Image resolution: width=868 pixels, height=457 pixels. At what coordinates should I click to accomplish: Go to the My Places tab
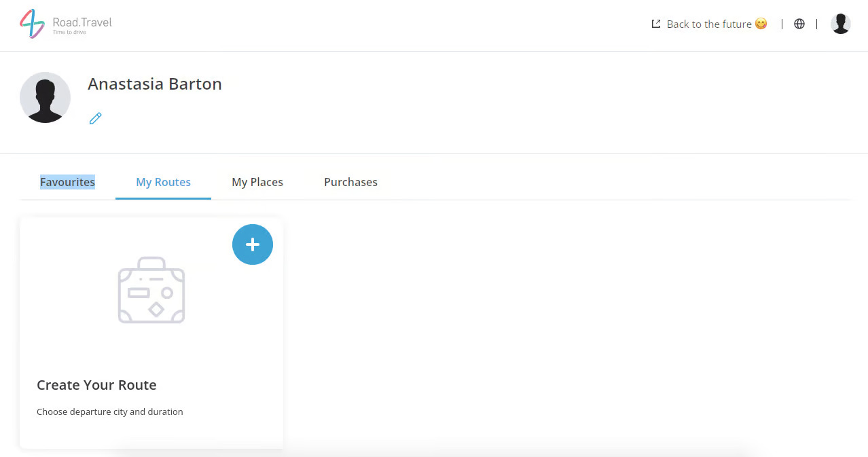point(257,182)
